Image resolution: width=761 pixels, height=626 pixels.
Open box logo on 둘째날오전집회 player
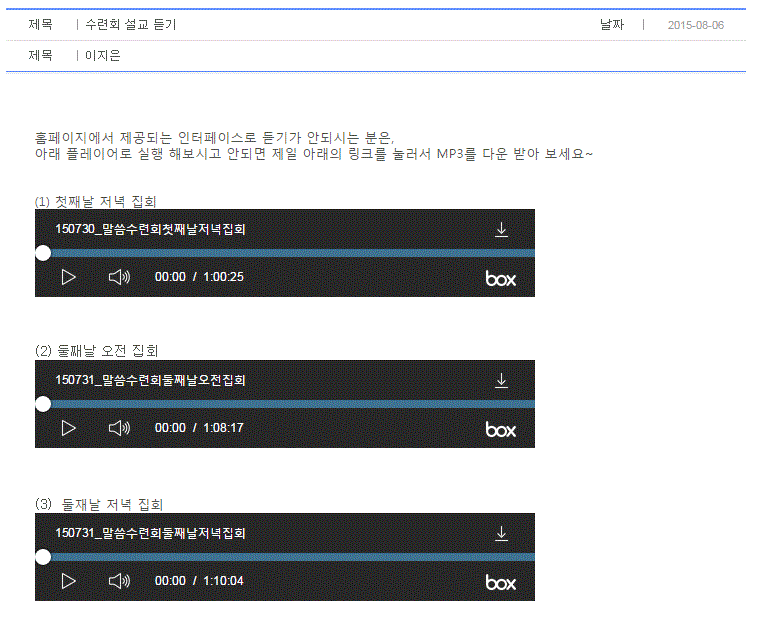point(500,429)
